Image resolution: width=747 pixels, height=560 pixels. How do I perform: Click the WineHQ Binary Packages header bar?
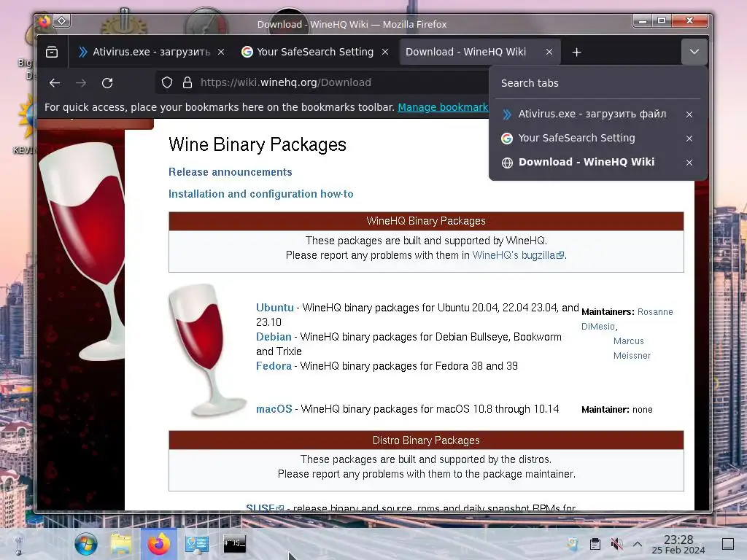(x=426, y=221)
